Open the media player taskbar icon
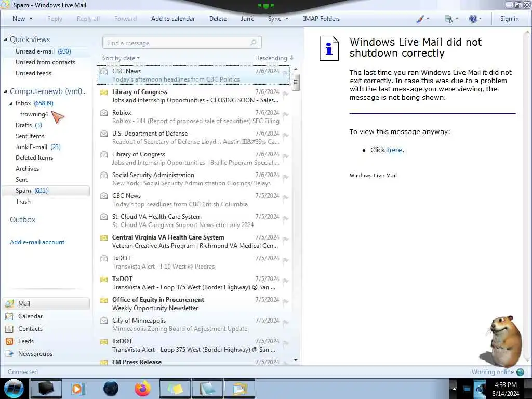This screenshot has height=399, width=532. click(78, 389)
